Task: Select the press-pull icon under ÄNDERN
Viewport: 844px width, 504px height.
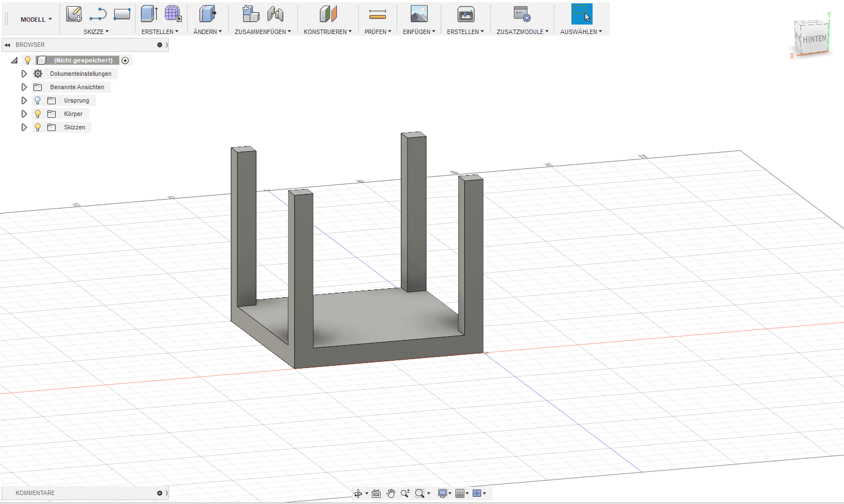Action: [x=207, y=14]
